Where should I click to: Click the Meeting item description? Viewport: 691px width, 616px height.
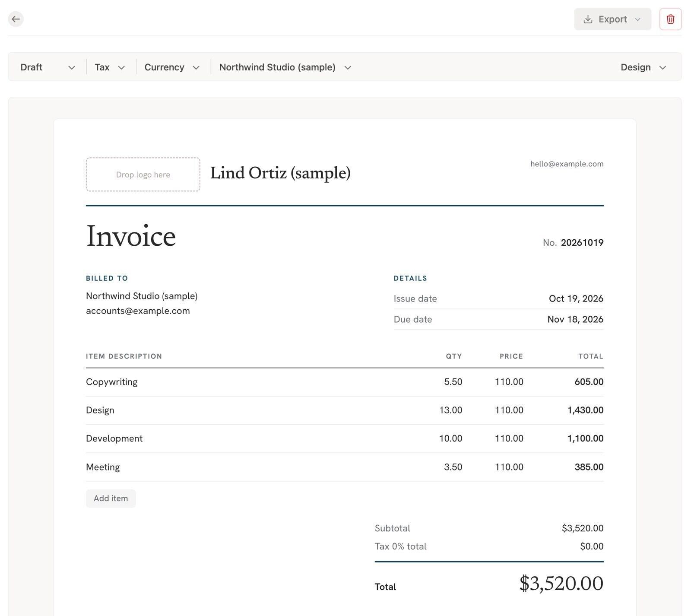coord(103,467)
